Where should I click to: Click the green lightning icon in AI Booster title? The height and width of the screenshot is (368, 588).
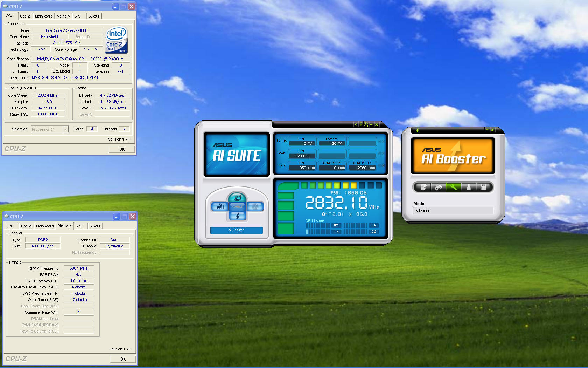click(417, 130)
